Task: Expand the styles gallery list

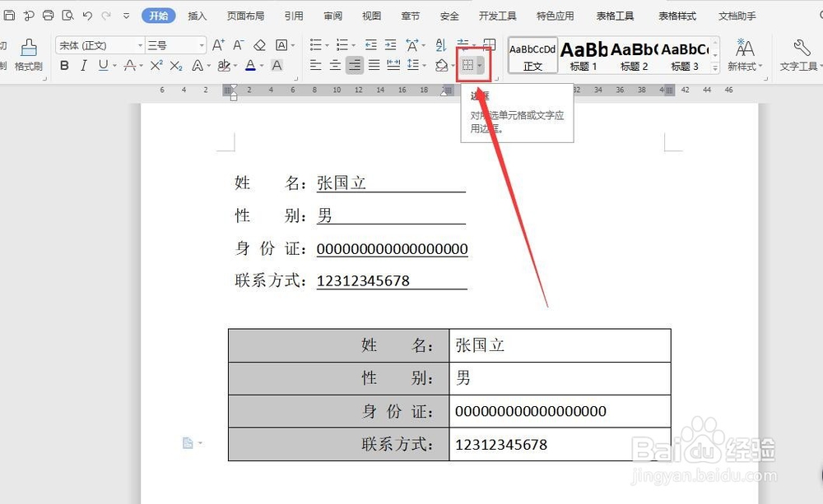Action: tap(715, 67)
